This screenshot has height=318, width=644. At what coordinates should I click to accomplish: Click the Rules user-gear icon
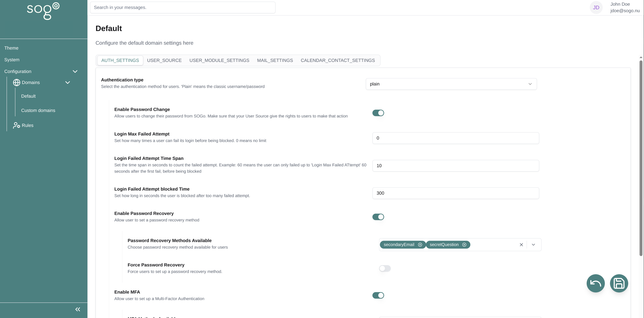point(16,125)
